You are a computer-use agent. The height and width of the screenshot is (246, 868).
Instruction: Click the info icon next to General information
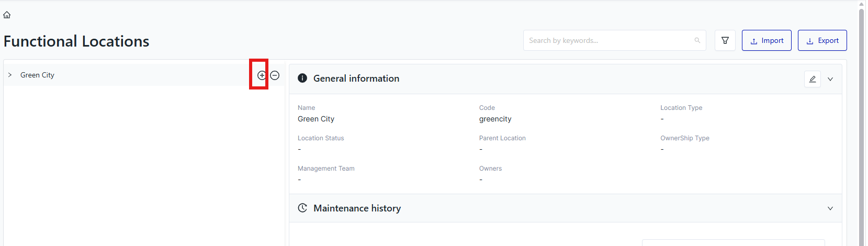click(302, 78)
